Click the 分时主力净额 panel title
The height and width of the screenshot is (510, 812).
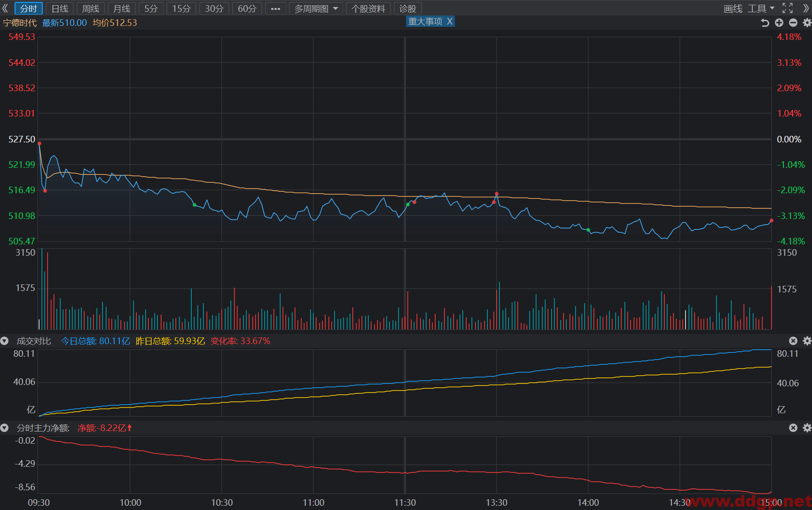[43, 428]
